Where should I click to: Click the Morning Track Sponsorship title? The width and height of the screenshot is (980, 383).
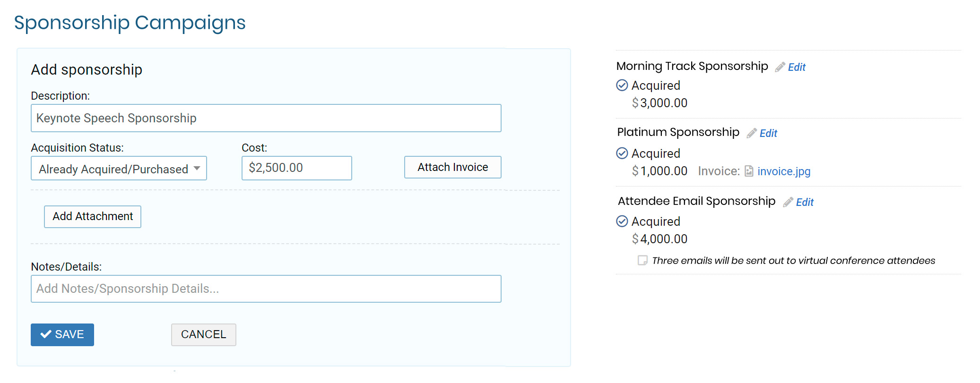692,66
